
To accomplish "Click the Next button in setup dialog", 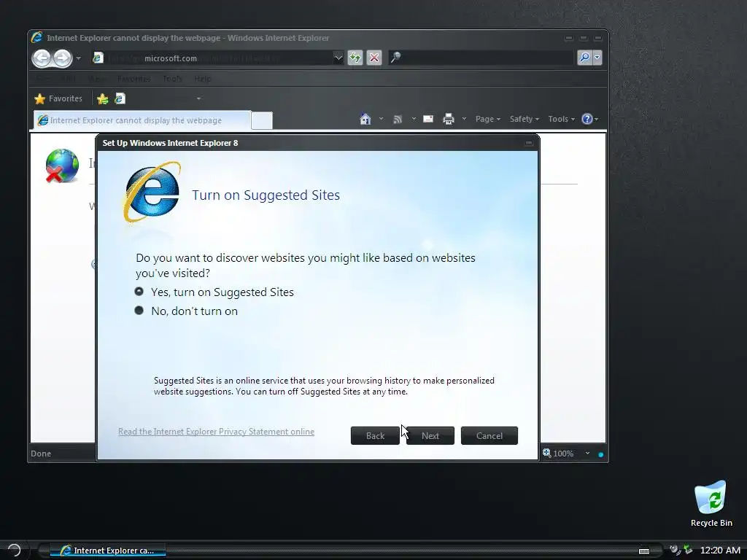I will (430, 436).
